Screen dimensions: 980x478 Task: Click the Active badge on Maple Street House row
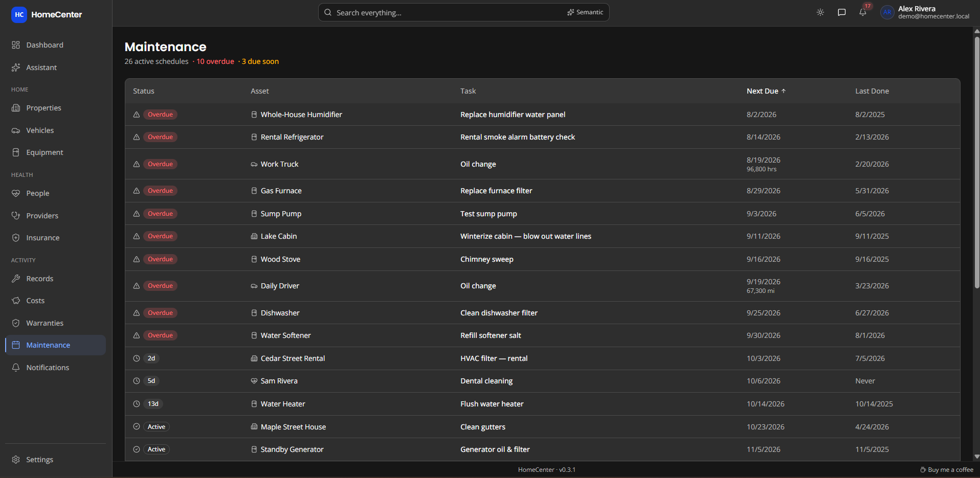[157, 427]
